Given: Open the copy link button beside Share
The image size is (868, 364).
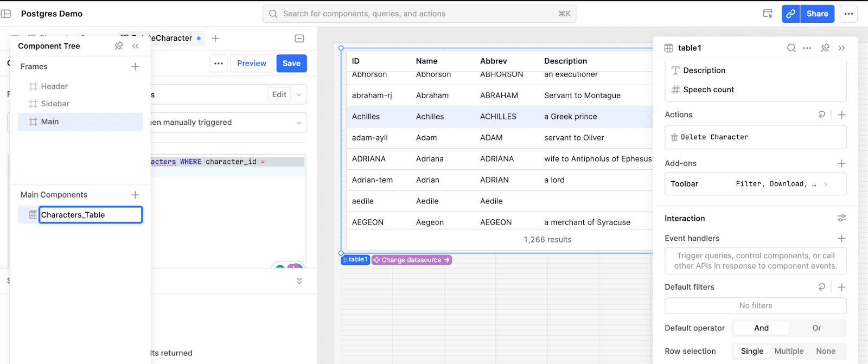Looking at the screenshot, I should click(x=790, y=14).
